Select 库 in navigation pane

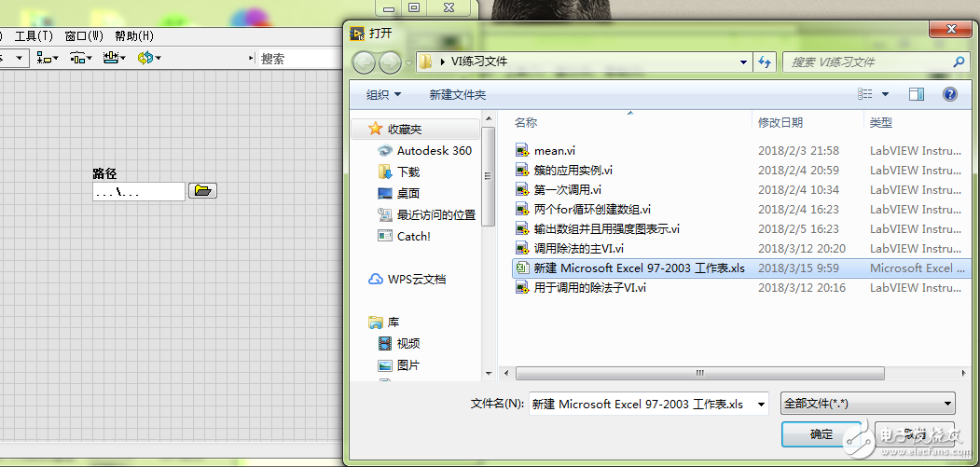[x=393, y=323]
